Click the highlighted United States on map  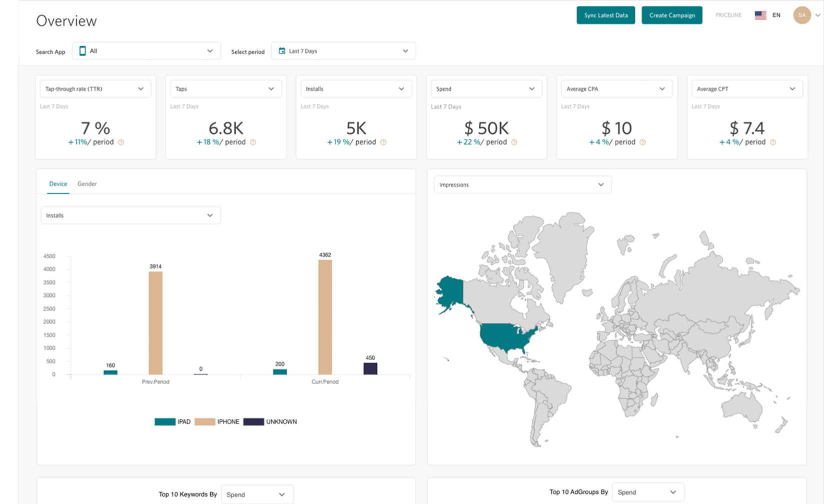(505, 336)
